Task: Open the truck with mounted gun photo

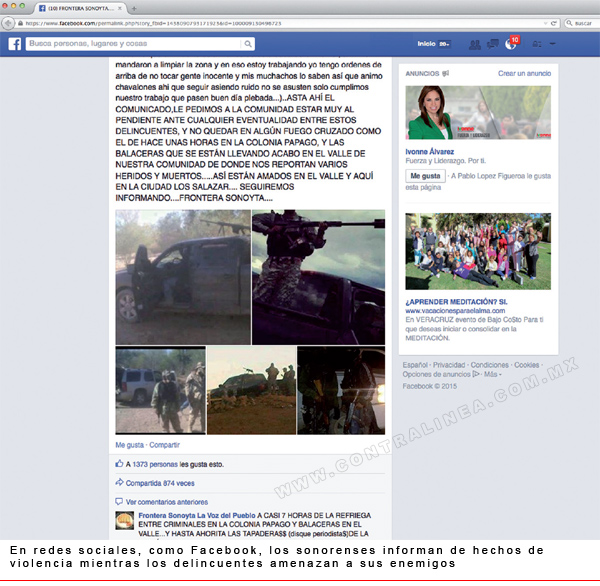Action: point(183,277)
